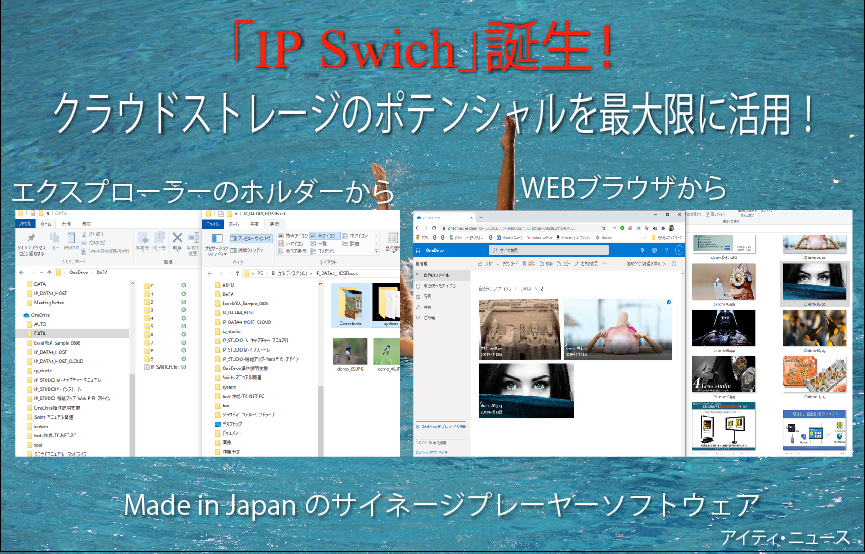Toggle the Details pane button in View ribbon

(x=247, y=250)
